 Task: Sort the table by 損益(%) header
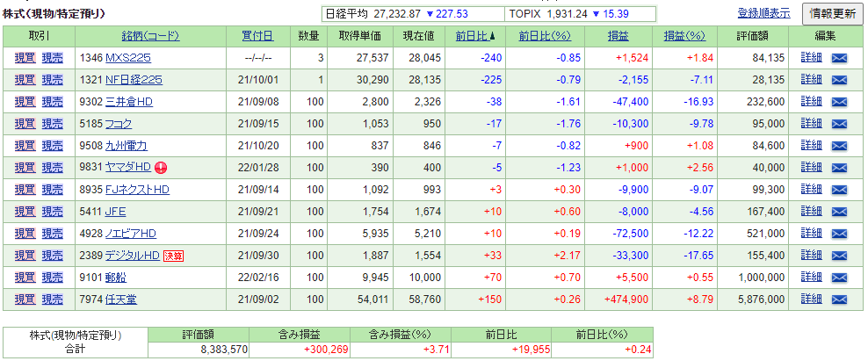point(684,36)
